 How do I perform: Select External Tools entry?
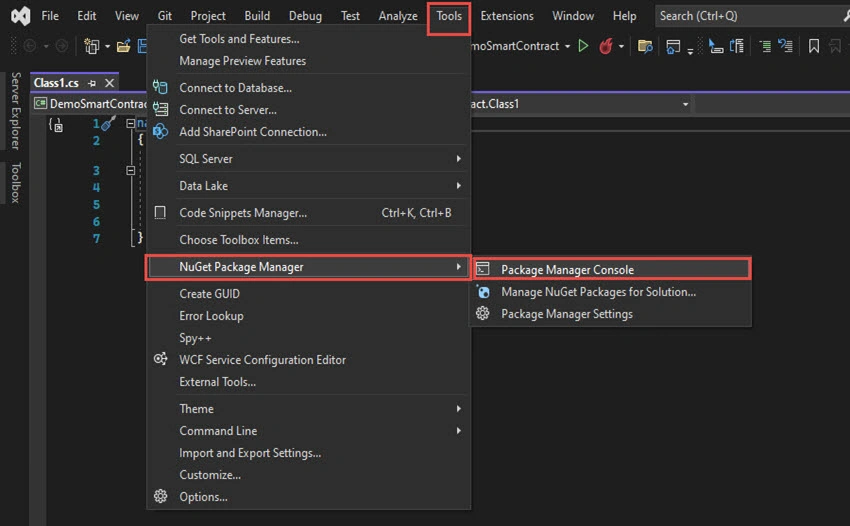coord(308,382)
